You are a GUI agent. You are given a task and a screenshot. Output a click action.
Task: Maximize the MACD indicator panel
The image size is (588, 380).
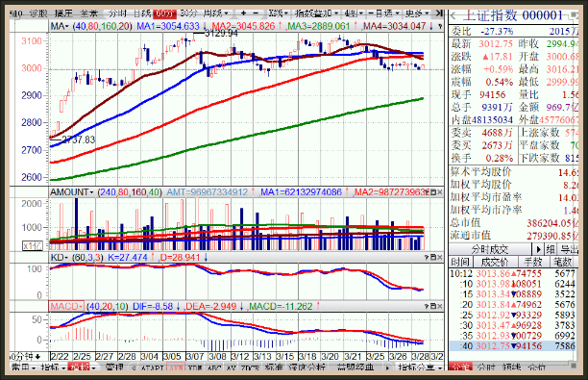pyautogui.click(x=432, y=306)
